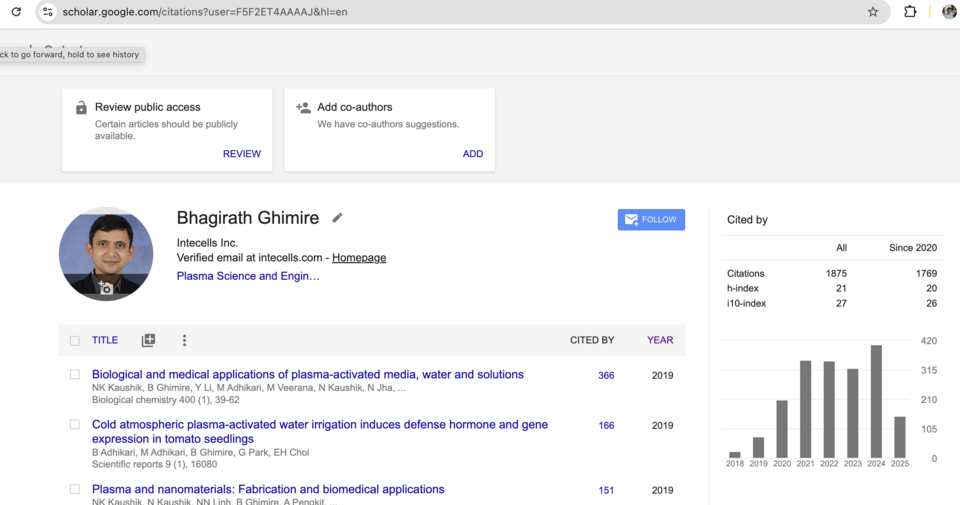The width and height of the screenshot is (960, 505).
Task: Click the Since 2020 column header
Action: pyautogui.click(x=913, y=248)
